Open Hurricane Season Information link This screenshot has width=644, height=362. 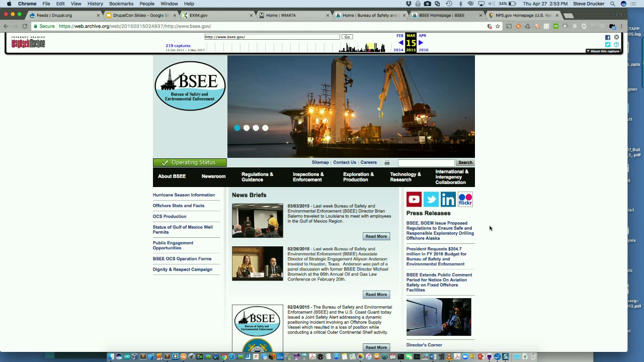(x=184, y=195)
